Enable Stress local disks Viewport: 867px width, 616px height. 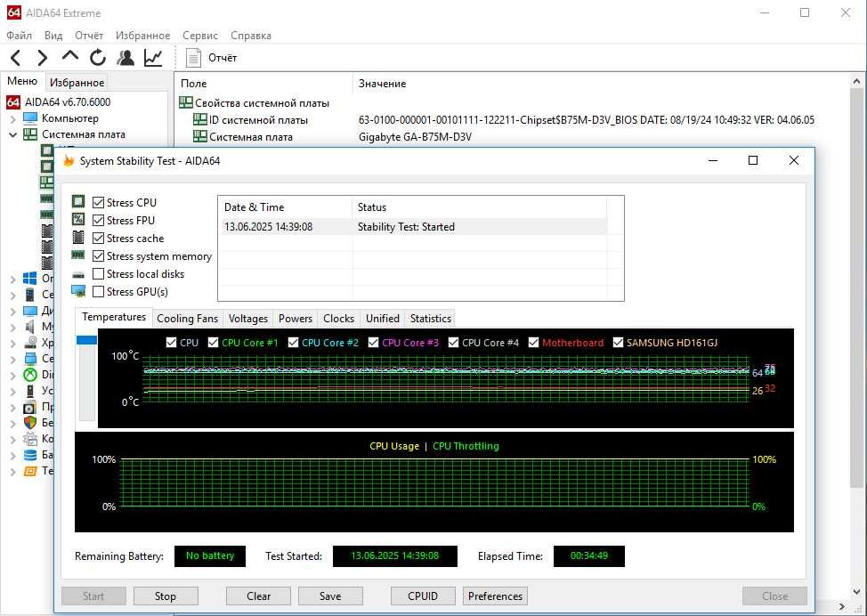point(99,273)
